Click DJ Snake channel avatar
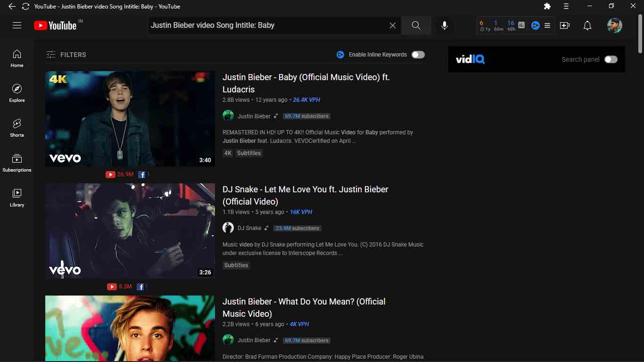The height and width of the screenshot is (362, 644). pyautogui.click(x=228, y=228)
